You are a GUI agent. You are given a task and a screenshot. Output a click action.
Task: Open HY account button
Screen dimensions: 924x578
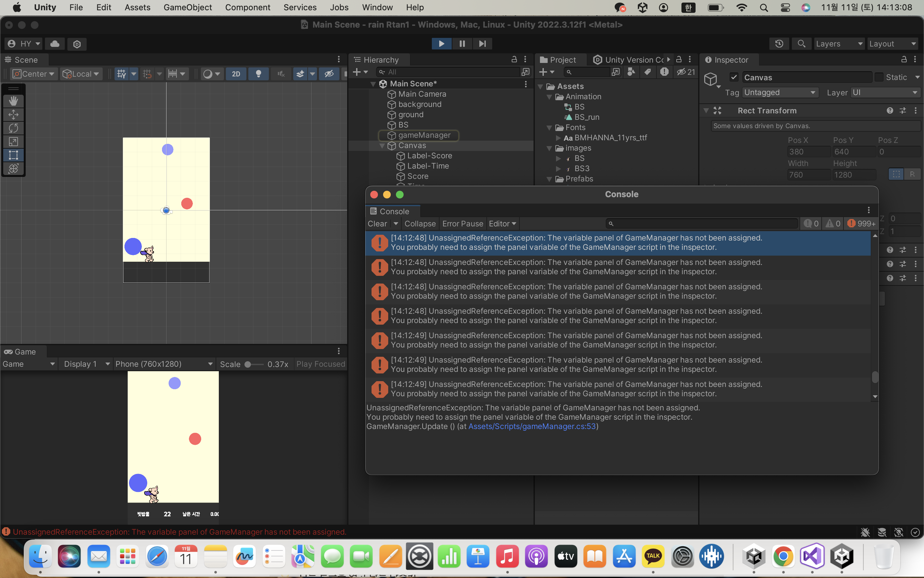24,44
